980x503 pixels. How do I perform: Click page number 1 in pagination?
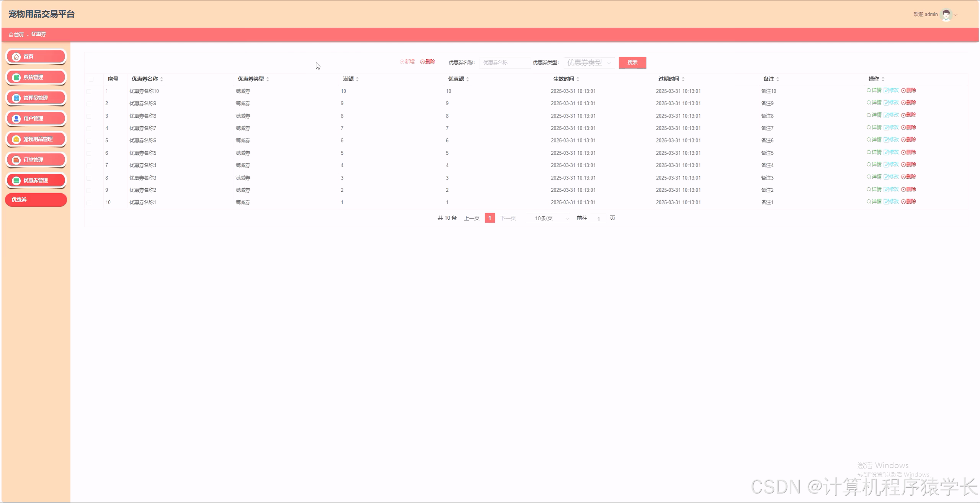pyautogui.click(x=490, y=218)
